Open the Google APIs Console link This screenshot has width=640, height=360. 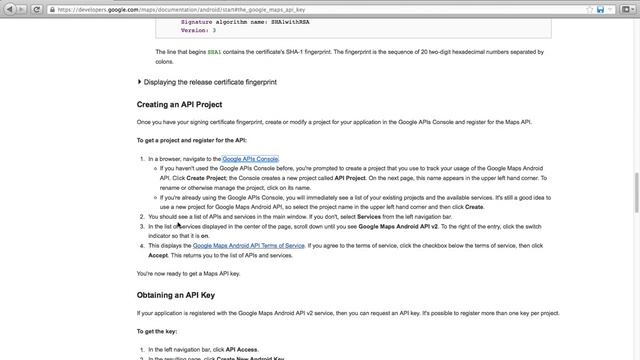[250, 159]
